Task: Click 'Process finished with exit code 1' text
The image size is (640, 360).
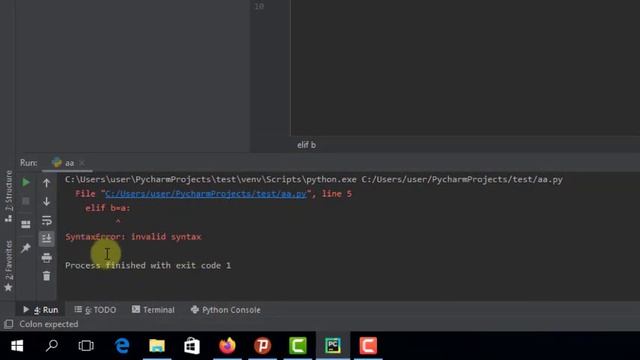Action: pyautogui.click(x=148, y=265)
